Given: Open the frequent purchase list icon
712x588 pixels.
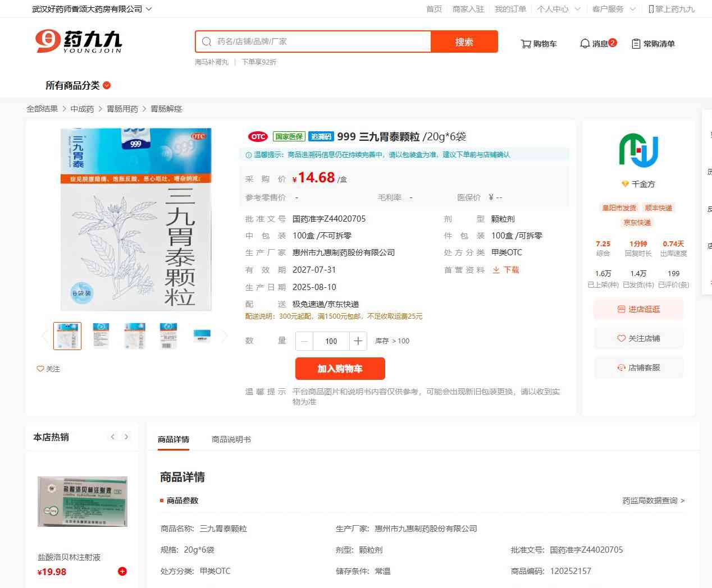Looking at the screenshot, I should tap(636, 44).
